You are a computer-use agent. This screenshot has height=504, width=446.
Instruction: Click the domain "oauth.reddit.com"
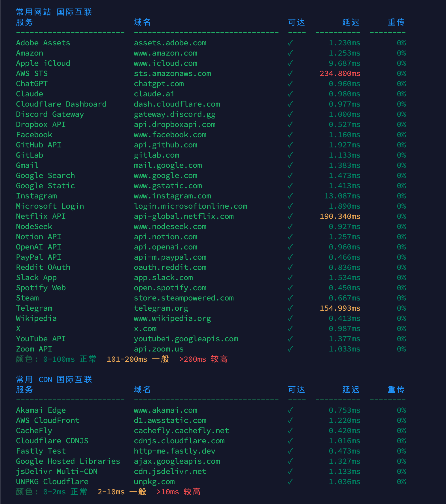point(170,267)
